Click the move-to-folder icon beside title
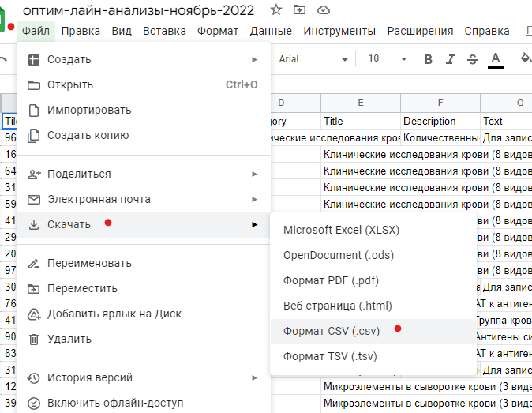This screenshot has width=532, height=413. (x=299, y=9)
